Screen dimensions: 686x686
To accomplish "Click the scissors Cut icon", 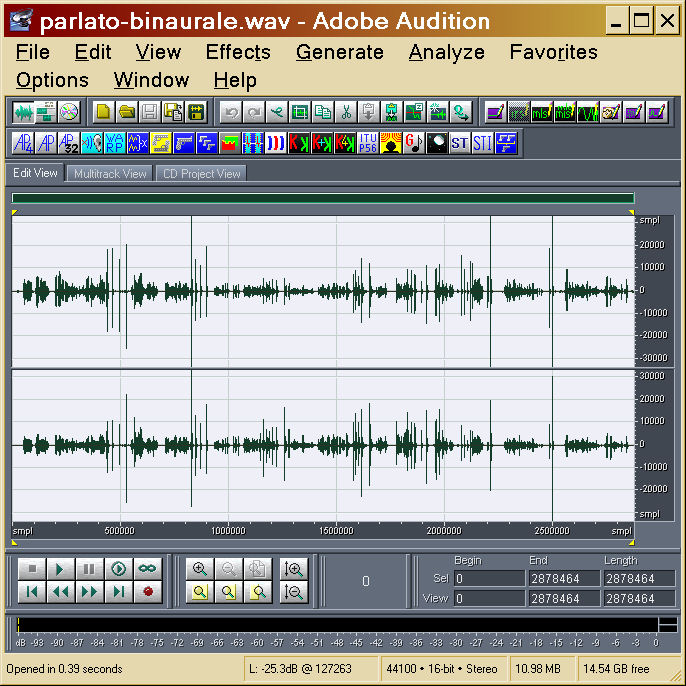I will pos(346,112).
